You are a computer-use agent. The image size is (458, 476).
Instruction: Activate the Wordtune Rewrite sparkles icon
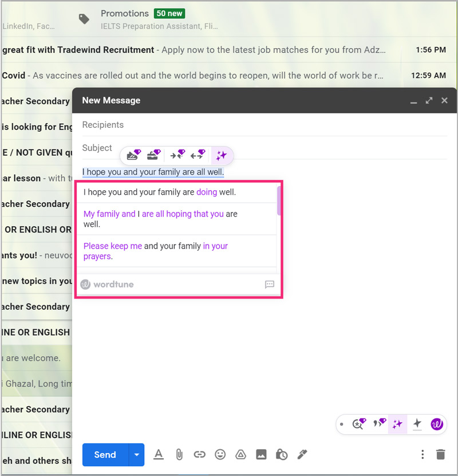click(222, 155)
